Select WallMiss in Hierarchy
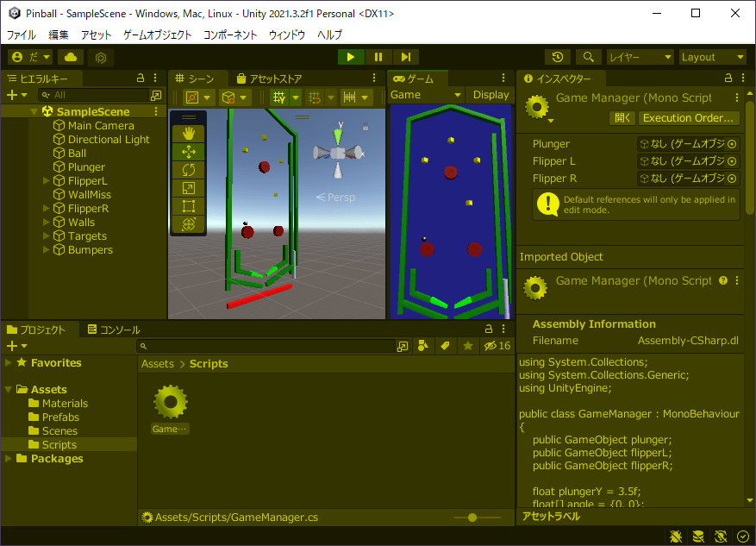Viewport: 756px width, 546px height. pyautogui.click(x=90, y=195)
